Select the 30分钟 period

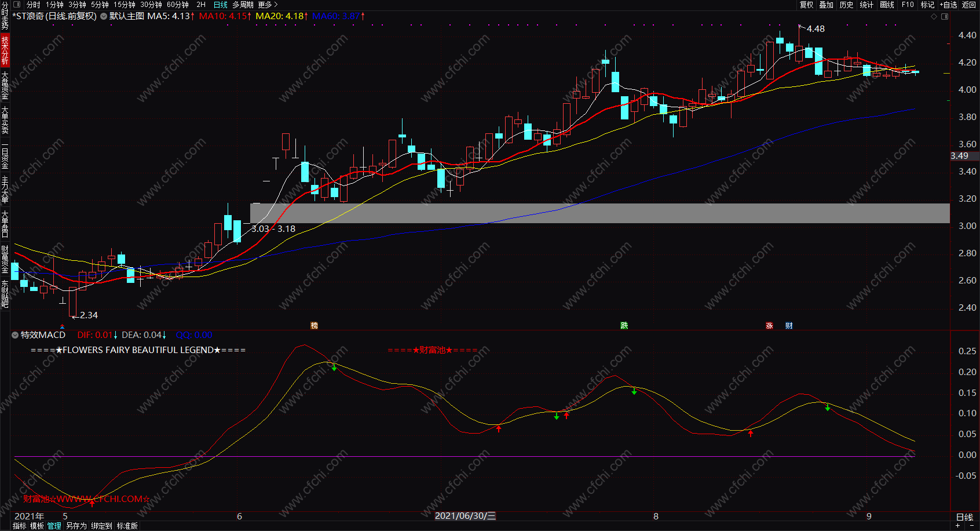point(151,5)
